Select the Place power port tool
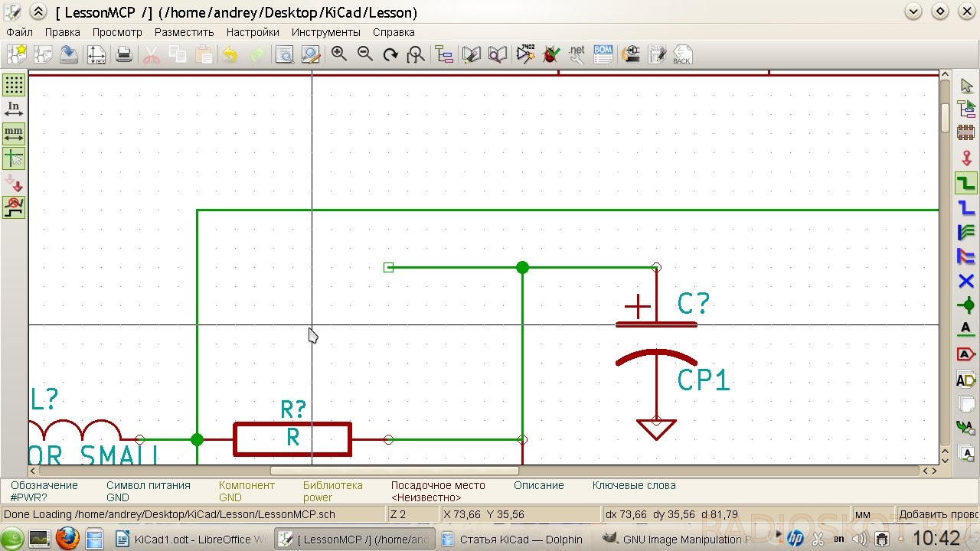The width and height of the screenshot is (980, 551). click(x=966, y=158)
